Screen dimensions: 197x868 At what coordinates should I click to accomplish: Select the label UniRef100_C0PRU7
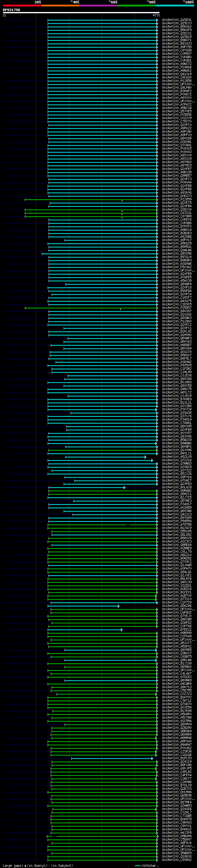click(x=176, y=54)
